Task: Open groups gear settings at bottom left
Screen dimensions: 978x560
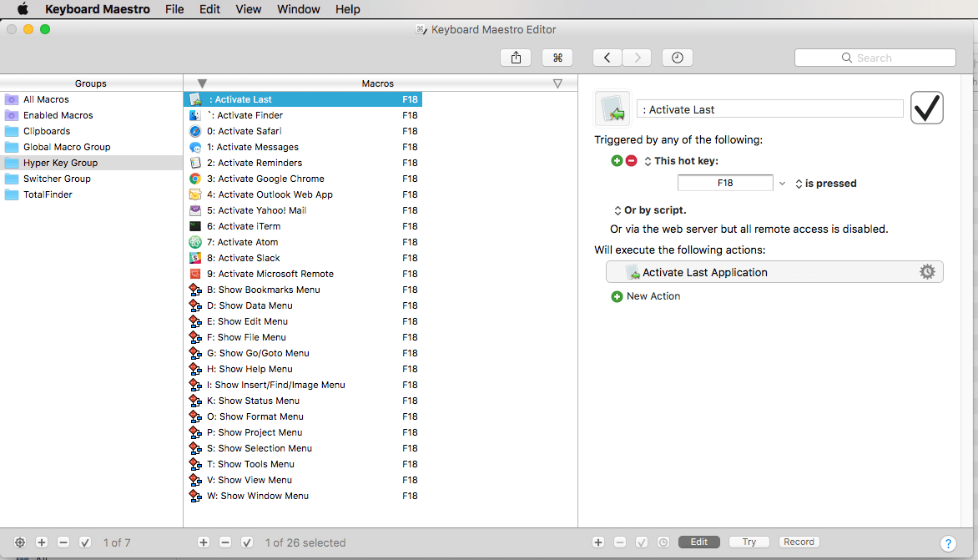Action: (x=20, y=542)
